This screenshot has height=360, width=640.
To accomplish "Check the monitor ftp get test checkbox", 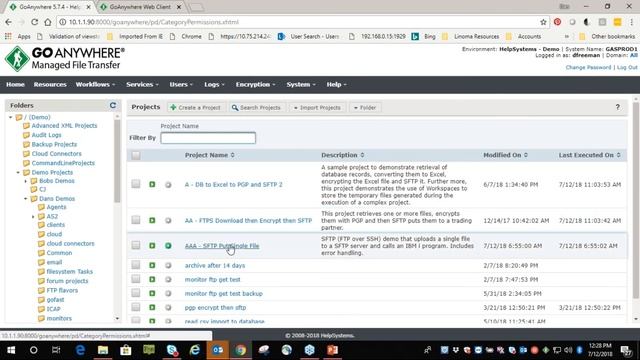I will click(x=136, y=279).
